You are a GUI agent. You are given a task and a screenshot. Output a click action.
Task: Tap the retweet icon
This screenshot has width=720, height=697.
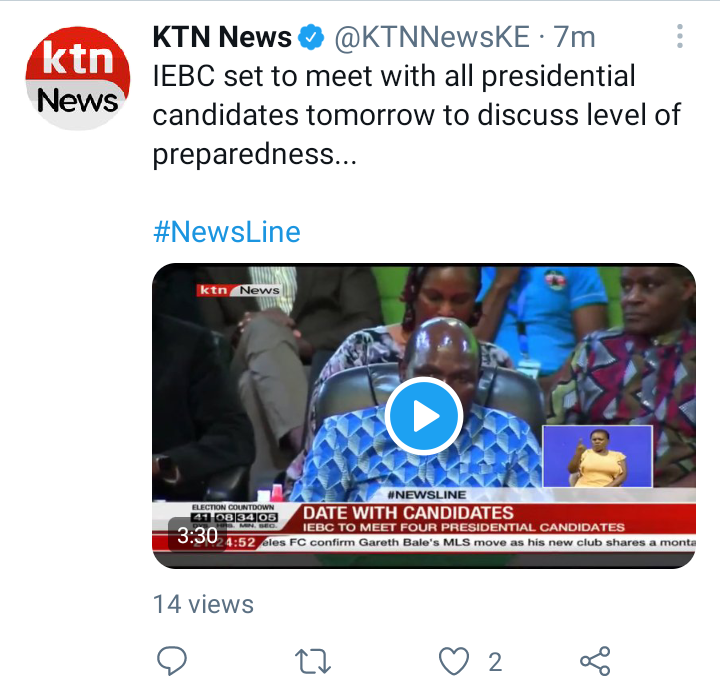312,661
